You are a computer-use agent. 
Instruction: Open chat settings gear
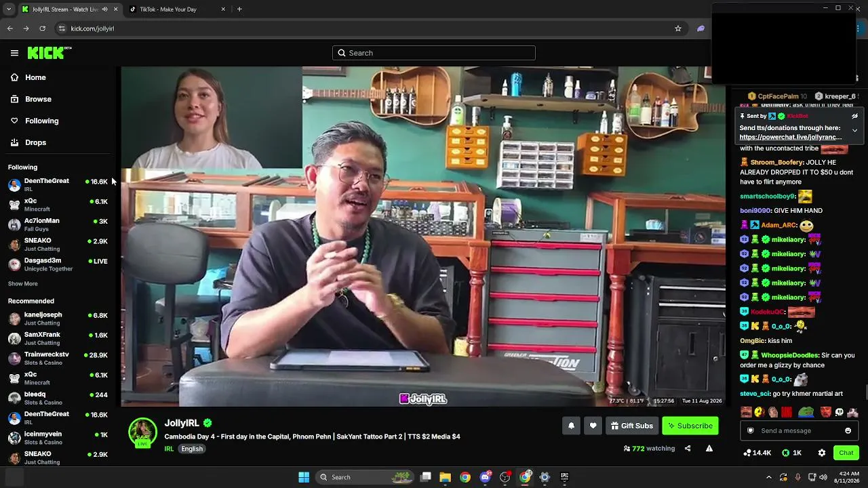point(822,453)
